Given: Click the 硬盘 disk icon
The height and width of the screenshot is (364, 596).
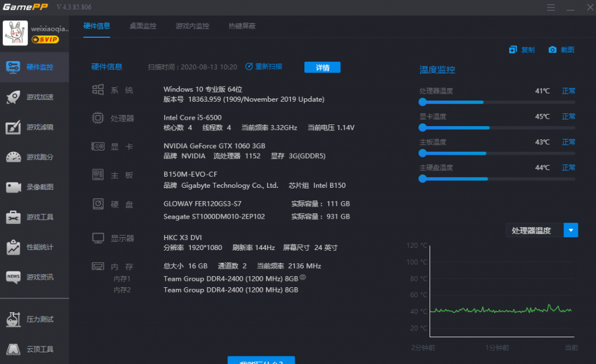Looking at the screenshot, I should click(x=98, y=204).
